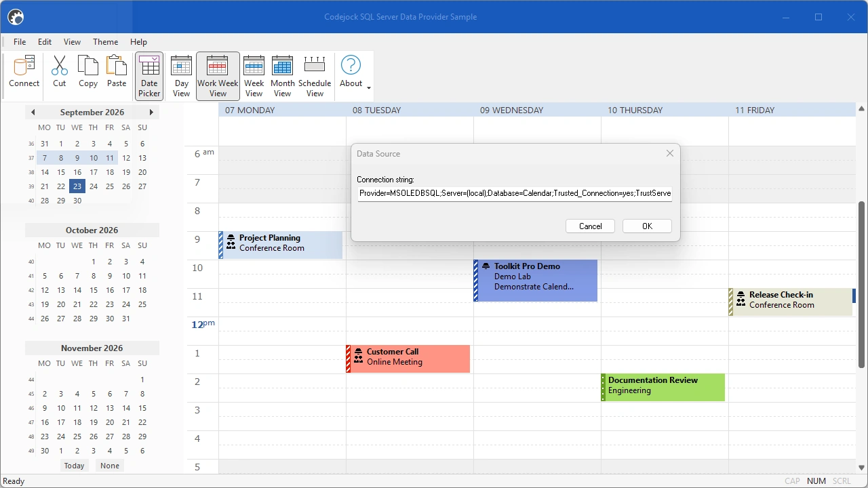Go to next month in date picker

point(151,113)
